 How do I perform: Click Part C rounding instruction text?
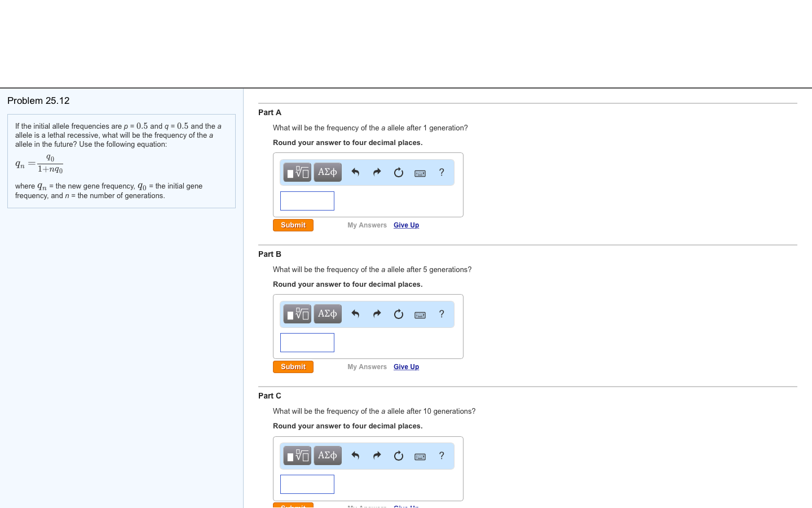click(348, 426)
